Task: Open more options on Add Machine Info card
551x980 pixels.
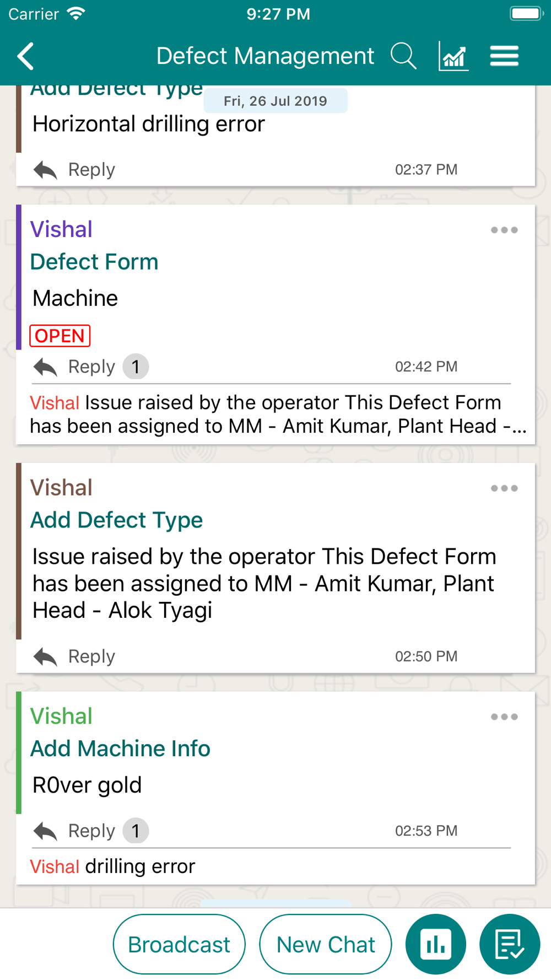Action: point(504,717)
